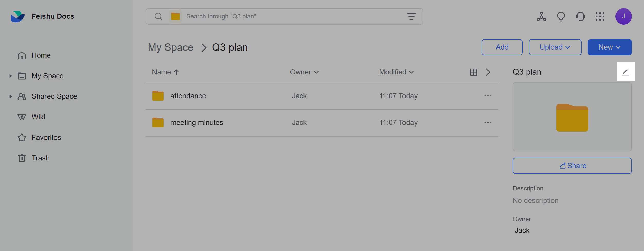Click the search magnifier icon

(x=158, y=16)
